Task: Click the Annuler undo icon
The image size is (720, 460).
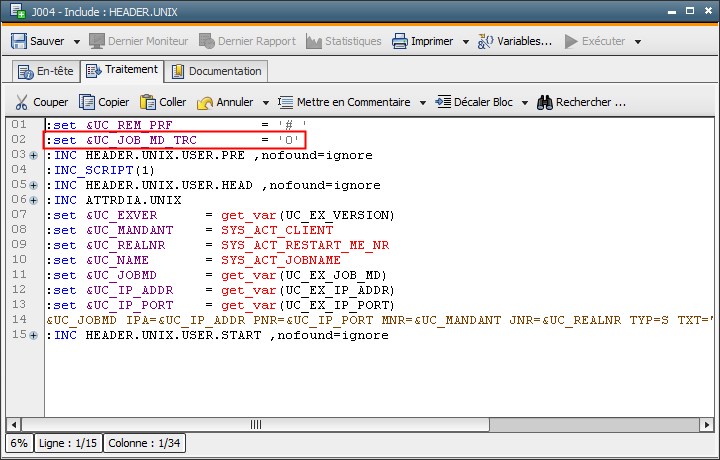Action: click(x=205, y=102)
